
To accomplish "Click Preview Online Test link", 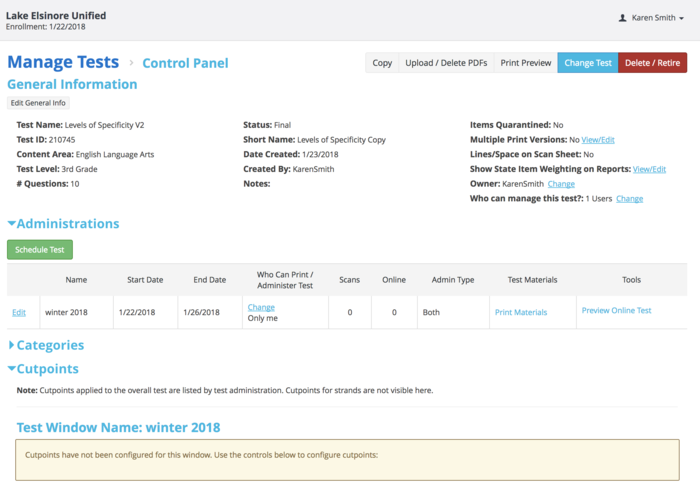I will pos(616,311).
